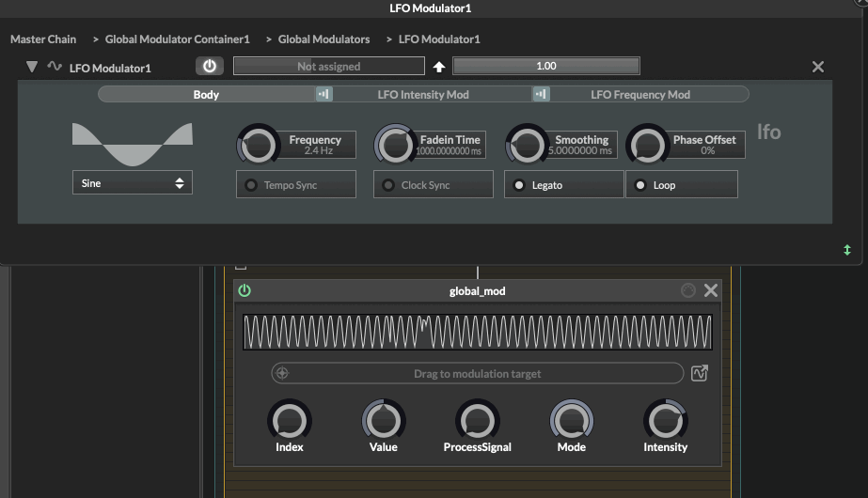Enable the Tempo Sync toggle
Viewport: 868px width, 498px height.
296,185
